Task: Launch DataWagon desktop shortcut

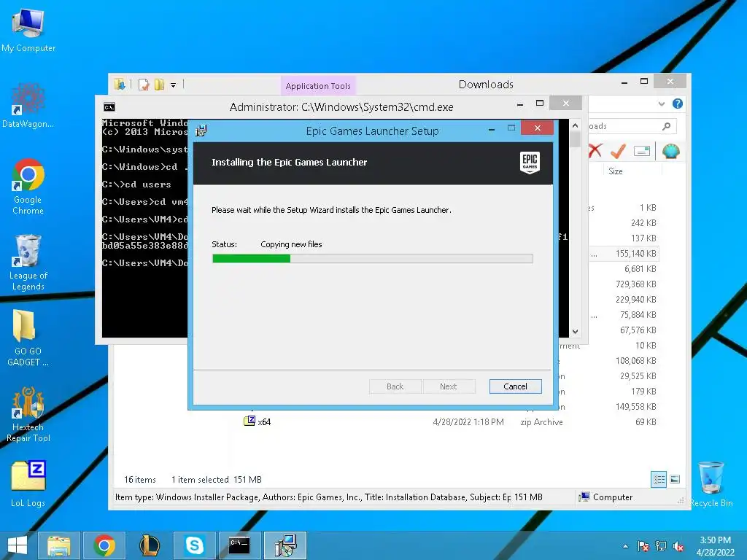Action: coord(28,106)
